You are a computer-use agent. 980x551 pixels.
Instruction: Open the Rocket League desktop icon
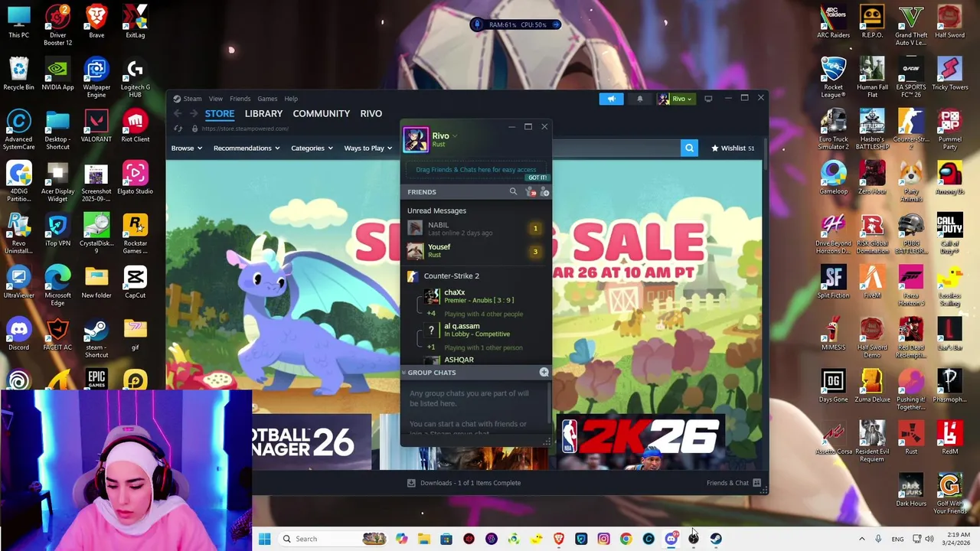point(833,78)
